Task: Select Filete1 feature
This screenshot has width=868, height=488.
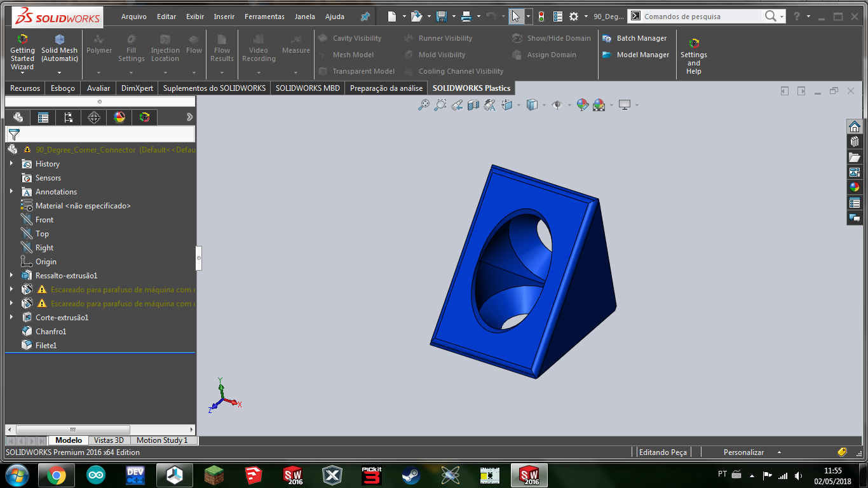Action: [46, 346]
